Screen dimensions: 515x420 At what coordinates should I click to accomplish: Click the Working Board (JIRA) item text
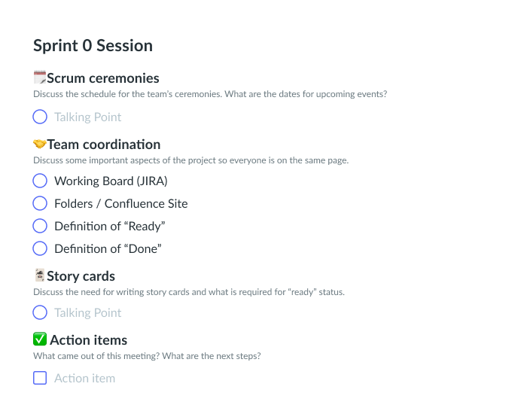point(111,181)
